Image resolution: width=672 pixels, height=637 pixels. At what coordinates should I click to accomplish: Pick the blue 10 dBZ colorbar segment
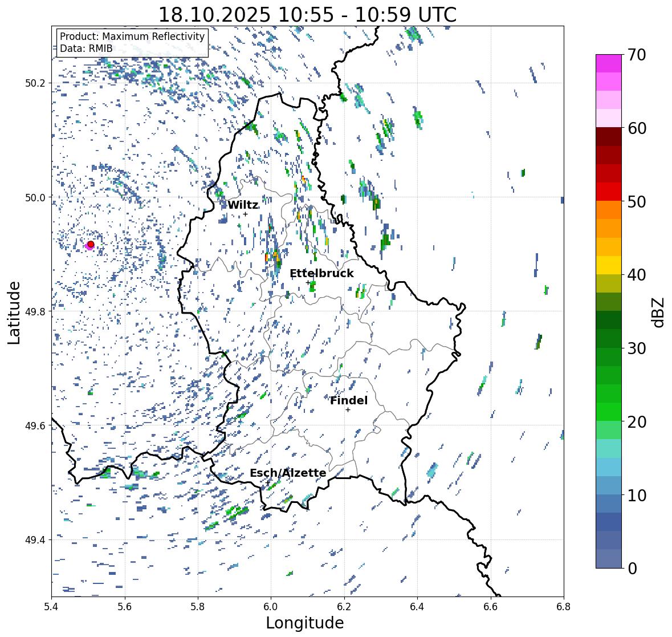(x=609, y=485)
